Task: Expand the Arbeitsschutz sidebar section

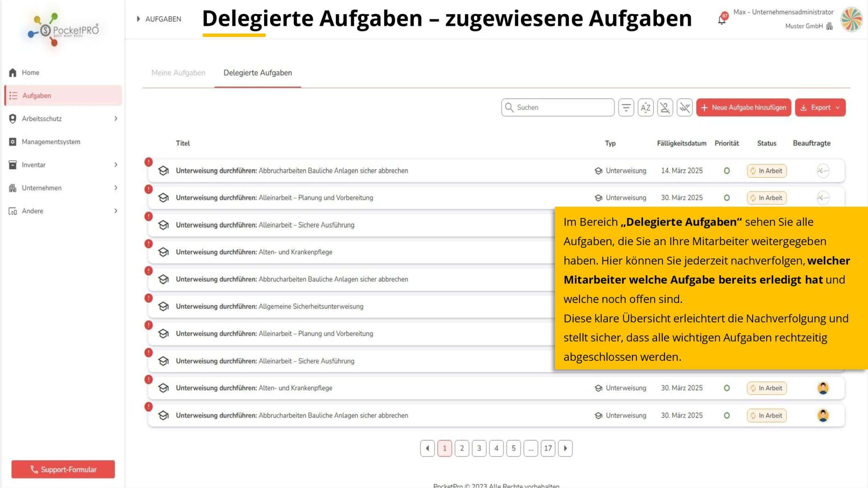Action: pyautogui.click(x=63, y=119)
